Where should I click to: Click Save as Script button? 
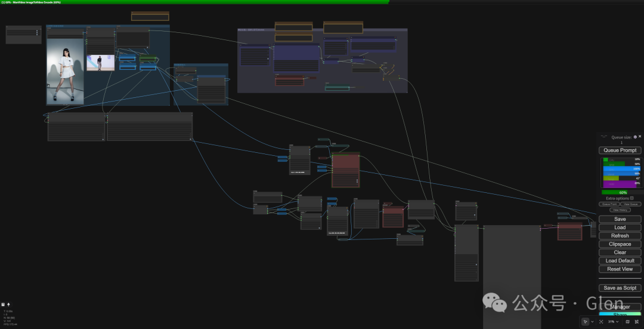(620, 288)
